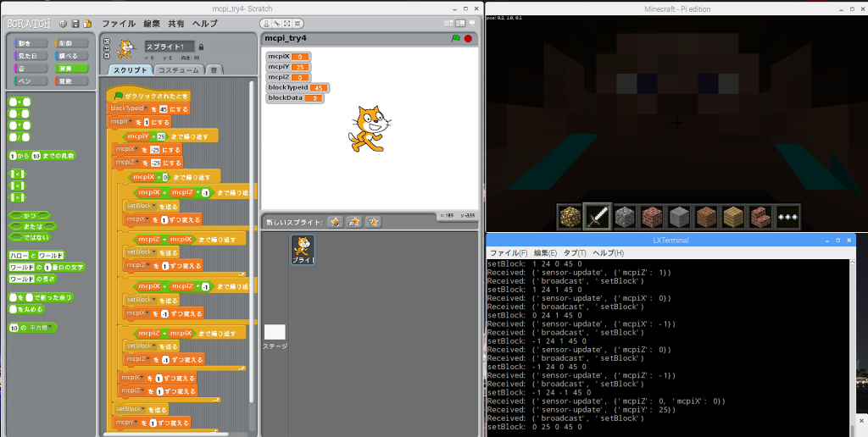Click the red stop button
Image resolution: width=868 pixels, height=437 pixels.
(x=468, y=38)
